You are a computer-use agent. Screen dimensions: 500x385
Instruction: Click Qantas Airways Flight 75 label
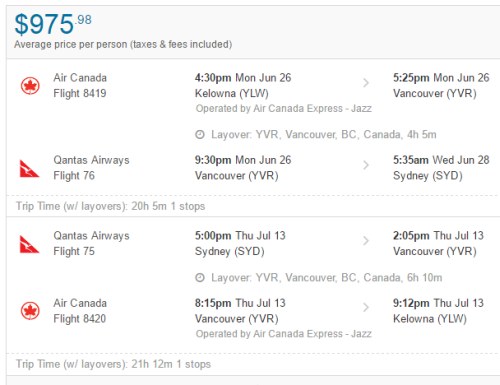coord(91,243)
